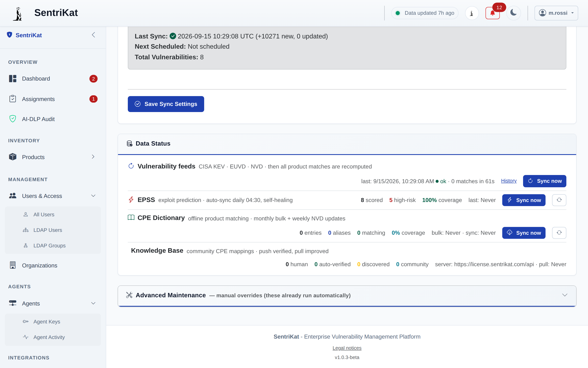Image resolution: width=588 pixels, height=368 pixels.
Task: Click the '100% coverage' EPSS value
Action: pyautogui.click(x=442, y=200)
